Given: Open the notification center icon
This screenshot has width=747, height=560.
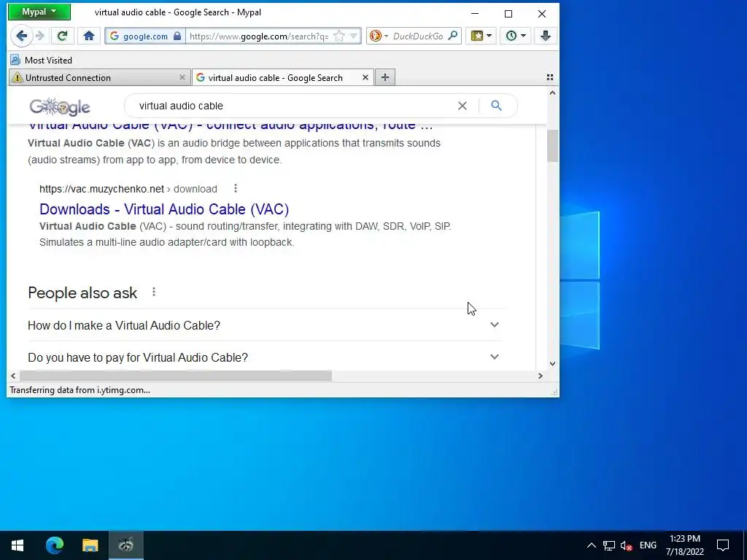Looking at the screenshot, I should 723,545.
